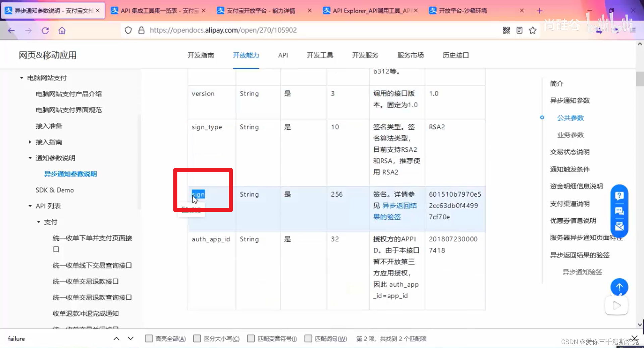Click the browser forward arrow
Viewport: 644px width, 348px height.
coord(29,31)
